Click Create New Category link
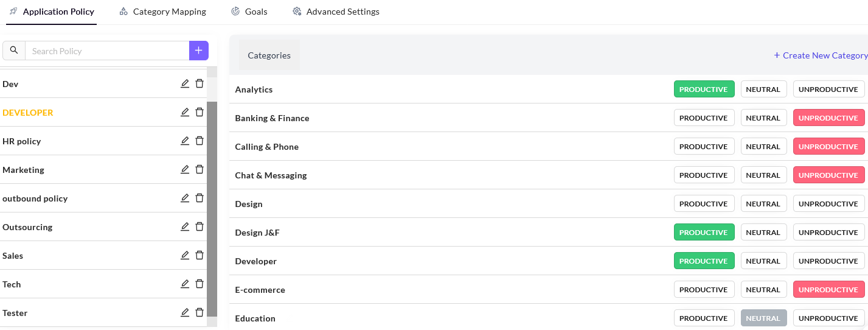Image resolution: width=868 pixels, height=330 pixels. 821,55
